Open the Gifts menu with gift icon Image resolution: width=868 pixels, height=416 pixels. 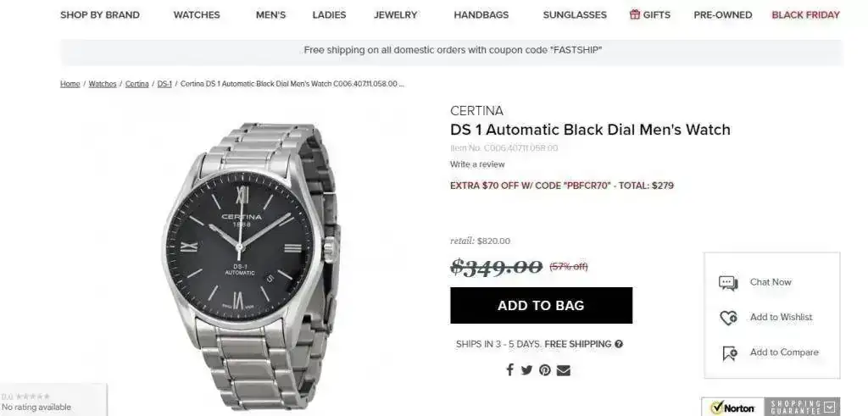[650, 15]
